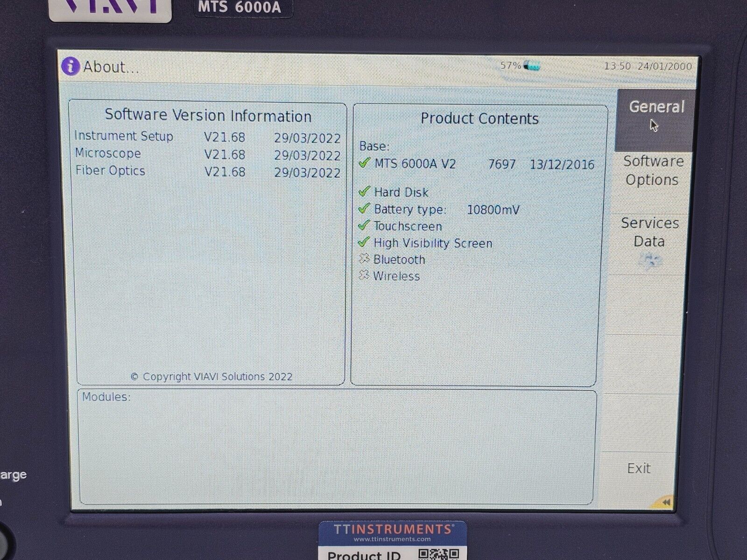The height and width of the screenshot is (560, 747).
Task: Click the Hard Disk check mark
Action: (x=364, y=191)
